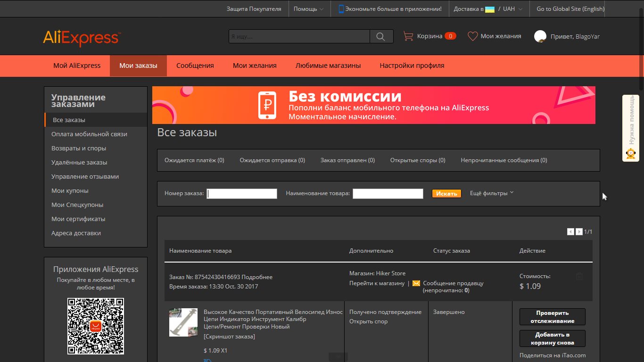Open Удалённые заказы in sidebar

coord(79,162)
